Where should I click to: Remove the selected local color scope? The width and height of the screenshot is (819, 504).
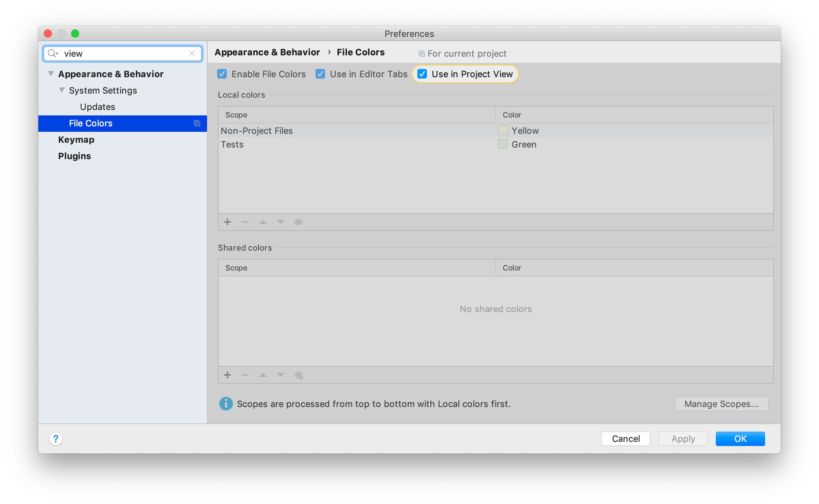coord(245,222)
